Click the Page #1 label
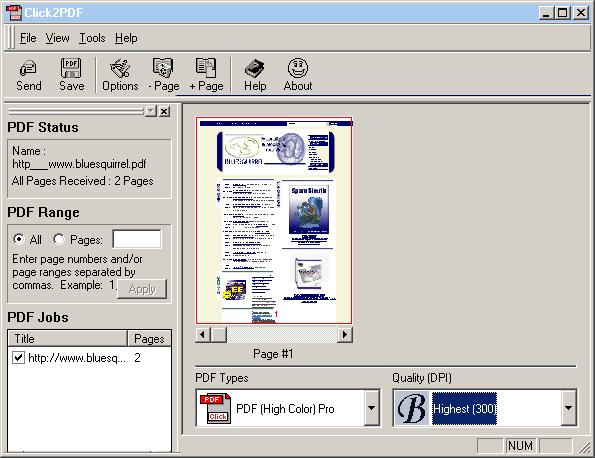The height and width of the screenshot is (458, 595). point(273,354)
